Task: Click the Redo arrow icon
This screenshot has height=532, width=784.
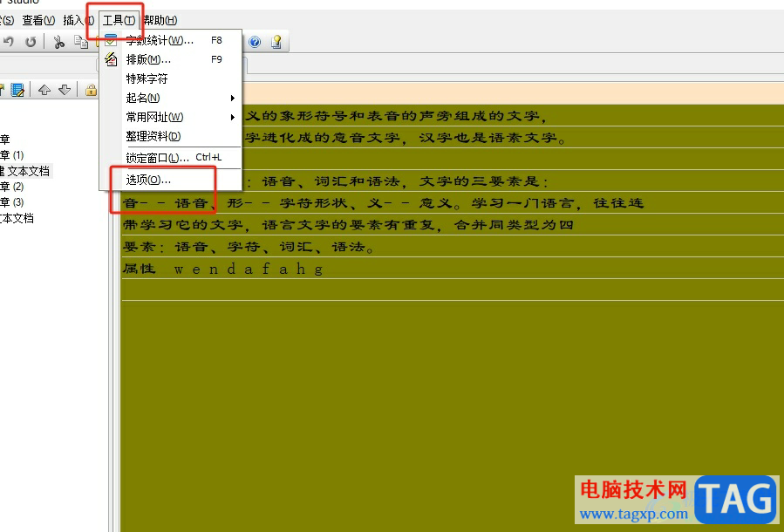Action: [x=31, y=42]
